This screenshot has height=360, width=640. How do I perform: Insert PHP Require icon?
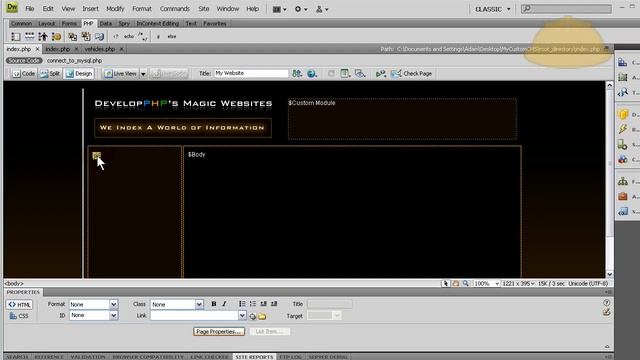86,37
